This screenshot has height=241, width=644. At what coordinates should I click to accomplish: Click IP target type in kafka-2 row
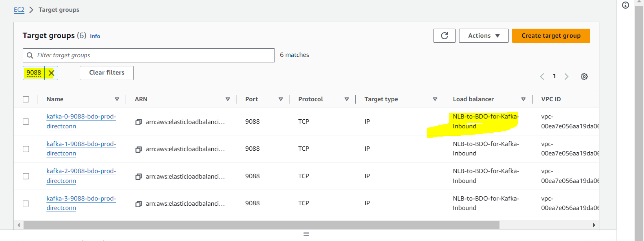367,176
